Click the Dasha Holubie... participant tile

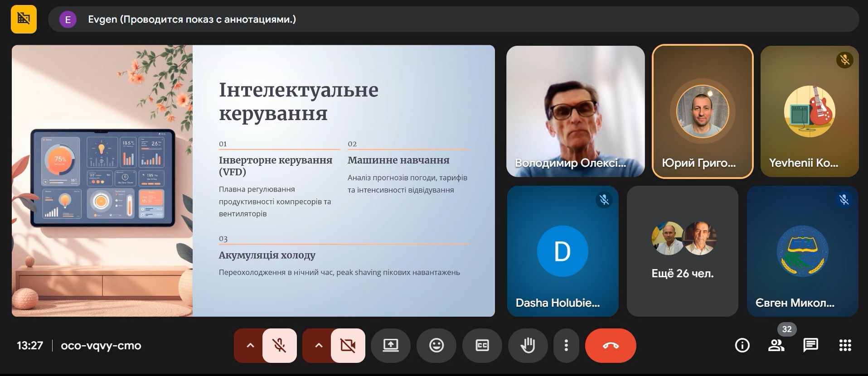(x=562, y=251)
